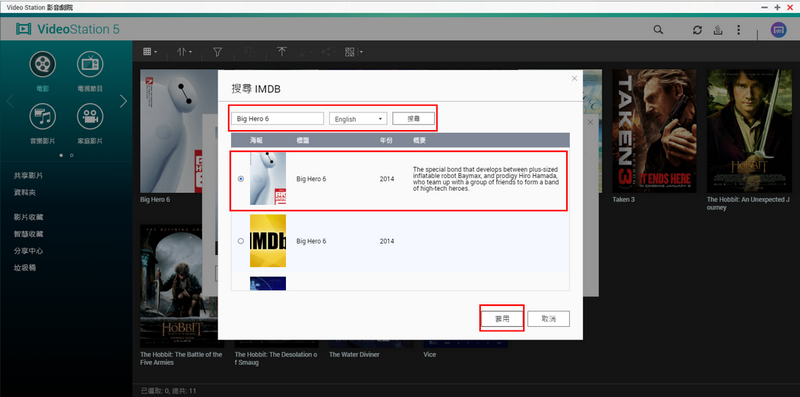Open the grid view mode dropdown
Viewport: 800px width, 397px height.
[149, 52]
